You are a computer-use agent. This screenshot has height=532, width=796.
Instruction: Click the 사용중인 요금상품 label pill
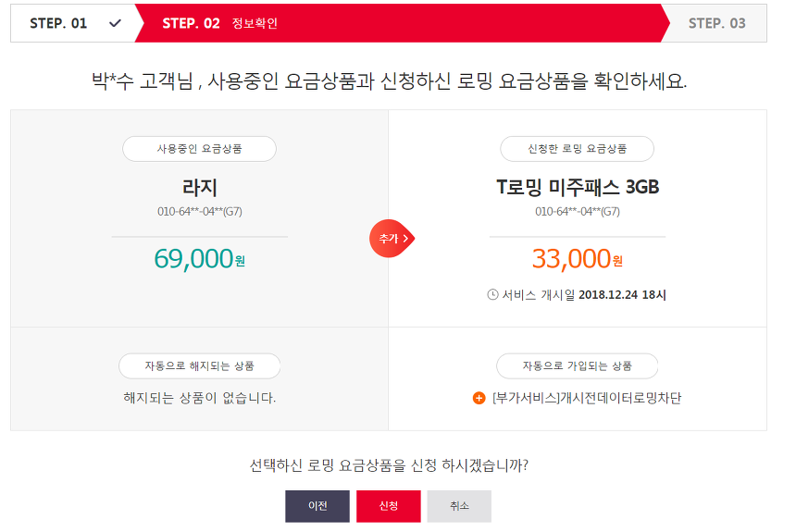coord(199,149)
